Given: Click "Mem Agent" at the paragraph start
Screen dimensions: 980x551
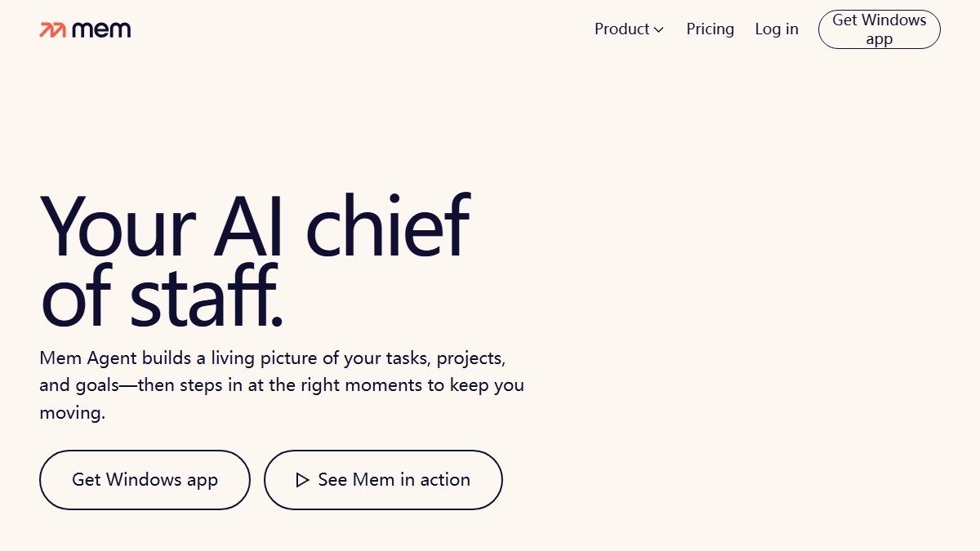Looking at the screenshot, I should tap(88, 358).
